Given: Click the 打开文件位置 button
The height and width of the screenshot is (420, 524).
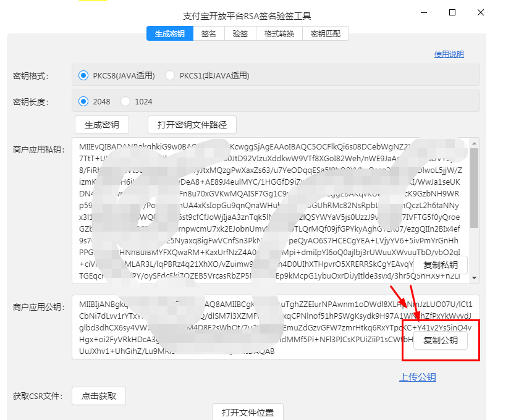Looking at the screenshot, I should [x=248, y=412].
